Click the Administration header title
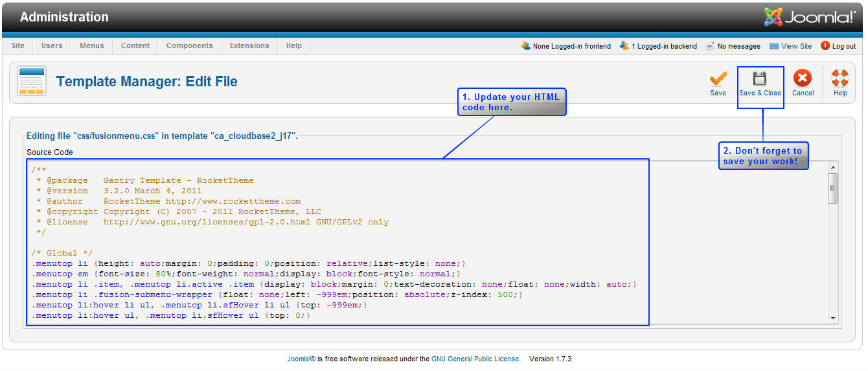The height and width of the screenshot is (371, 868). [x=64, y=18]
